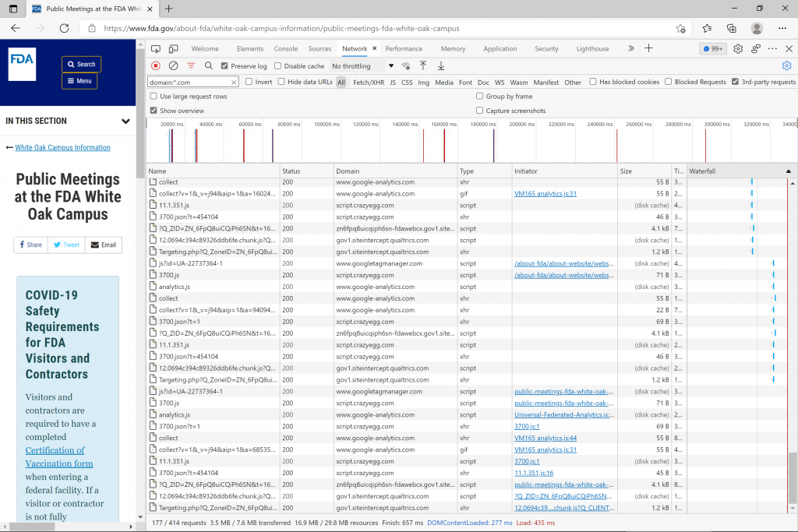Clear the network log
798x532 pixels.
click(174, 66)
